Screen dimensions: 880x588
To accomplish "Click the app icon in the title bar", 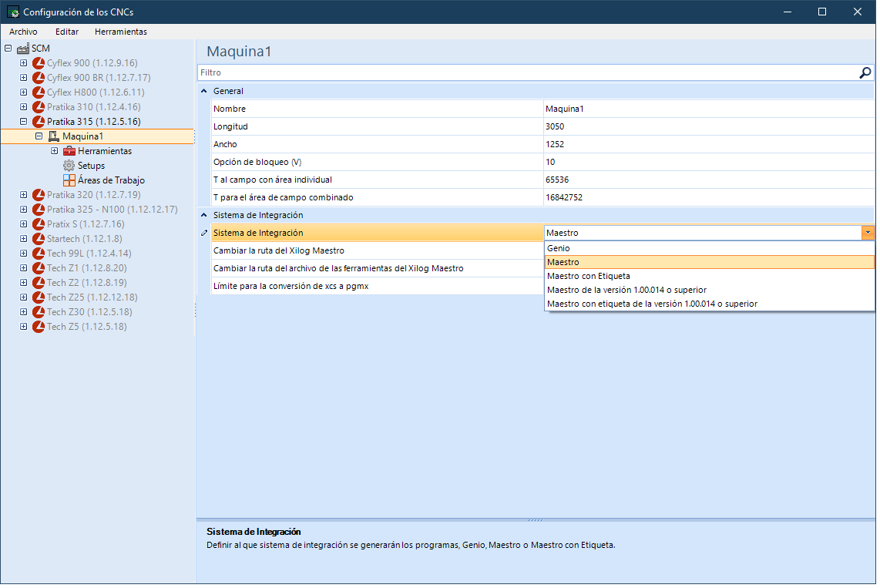I will (13, 12).
